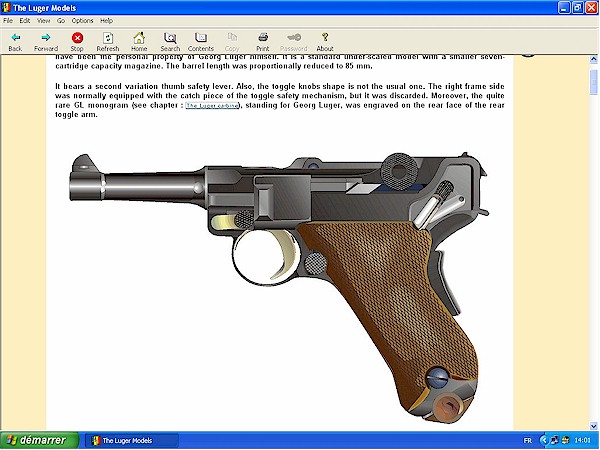Open the Contents toolbar icon
Image resolution: width=600 pixels, height=450 pixels.
(201, 38)
